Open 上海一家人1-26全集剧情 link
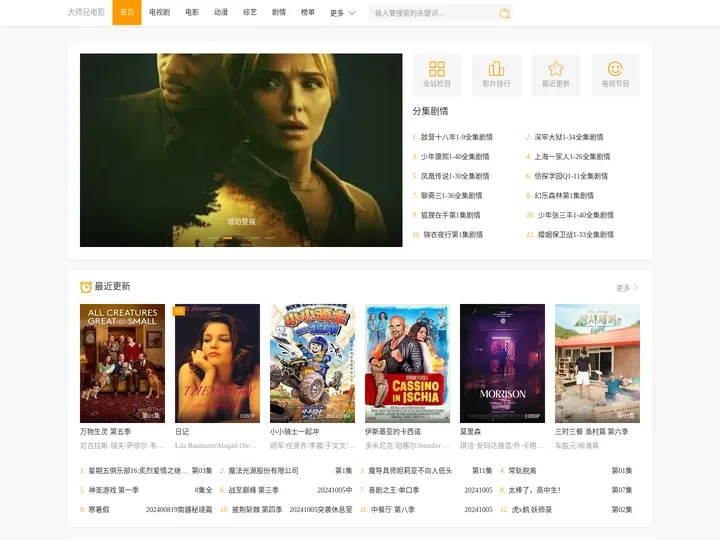 [x=572, y=157]
